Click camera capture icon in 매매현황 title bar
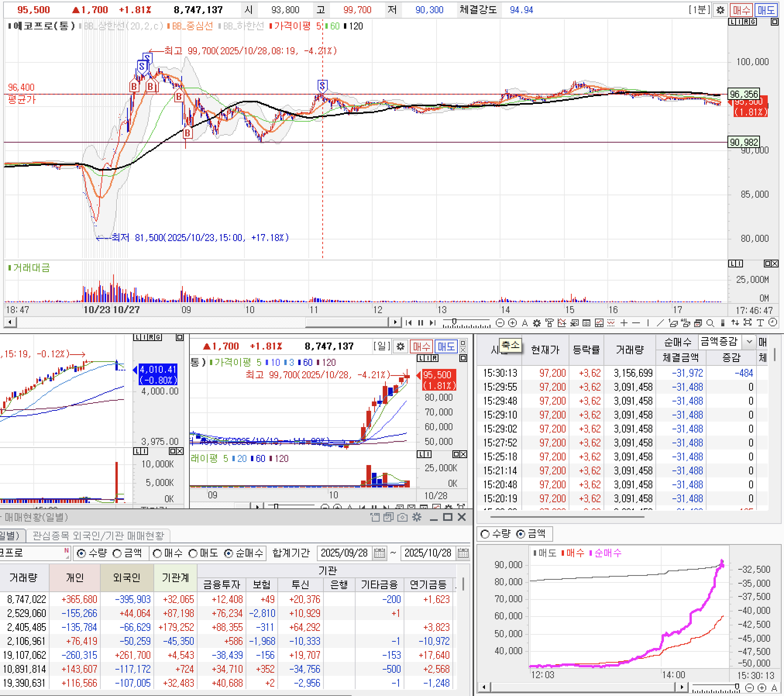The height and width of the screenshot is (696, 784). click(x=402, y=517)
